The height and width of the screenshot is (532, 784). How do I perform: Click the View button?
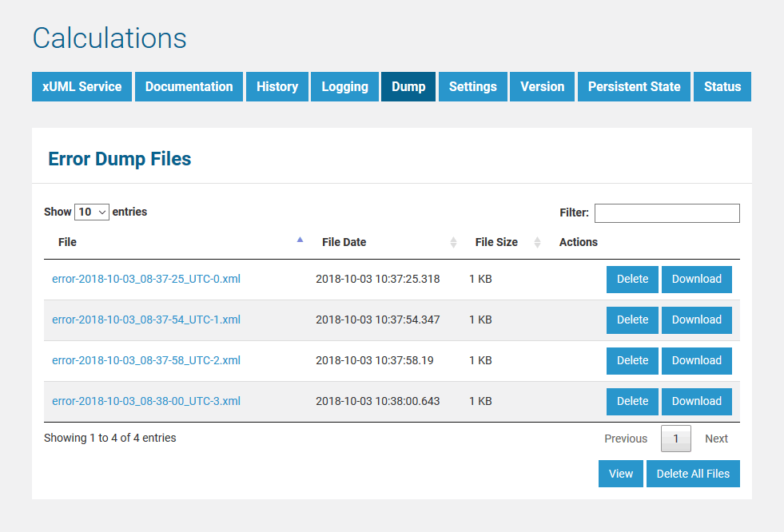(620, 474)
